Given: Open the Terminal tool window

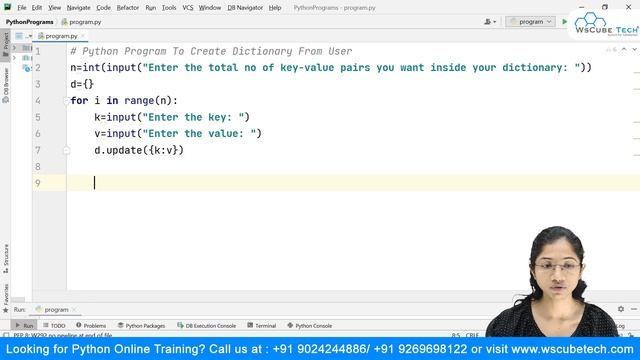Looking at the screenshot, I should (262, 326).
